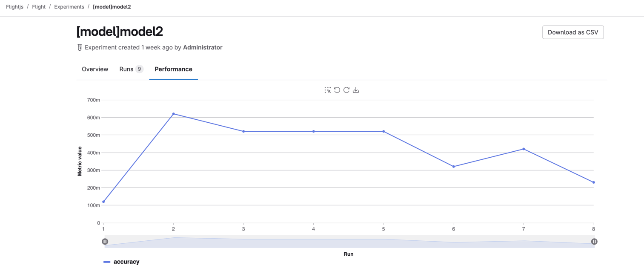Click the experiment beaker icon
Screen dimensions: 644x277
(x=79, y=47)
